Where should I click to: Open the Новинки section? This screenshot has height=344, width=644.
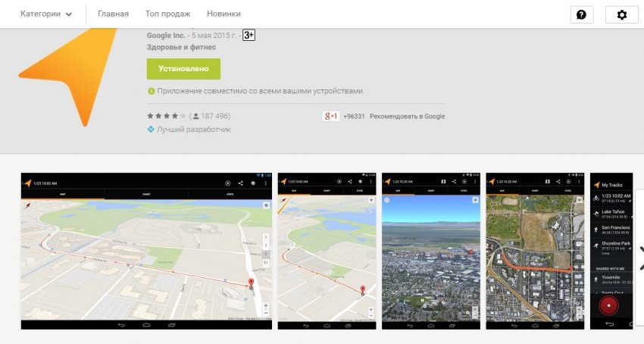tap(224, 14)
